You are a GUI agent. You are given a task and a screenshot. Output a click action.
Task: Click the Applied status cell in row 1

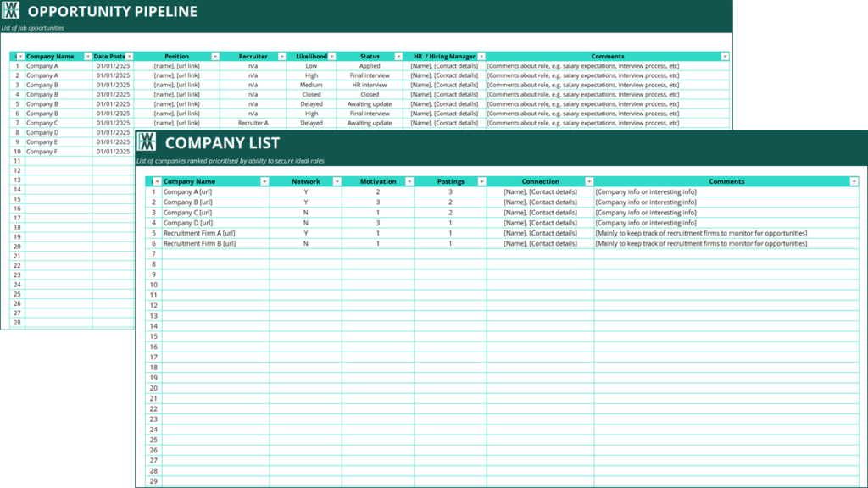(370, 66)
